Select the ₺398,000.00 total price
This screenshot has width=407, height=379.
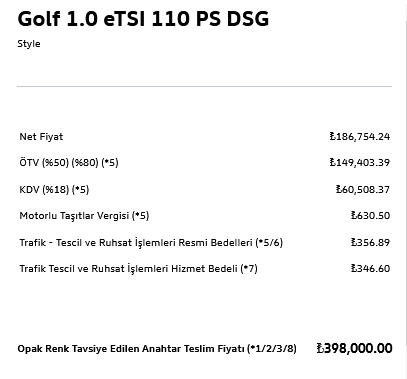(354, 349)
